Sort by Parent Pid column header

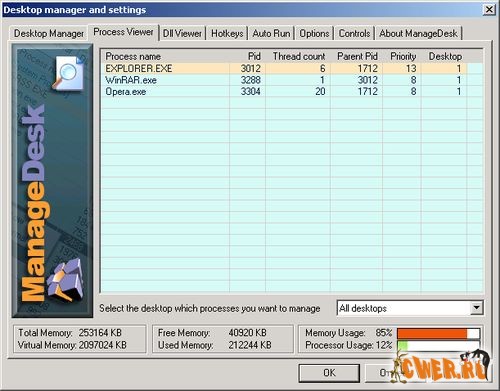(356, 56)
